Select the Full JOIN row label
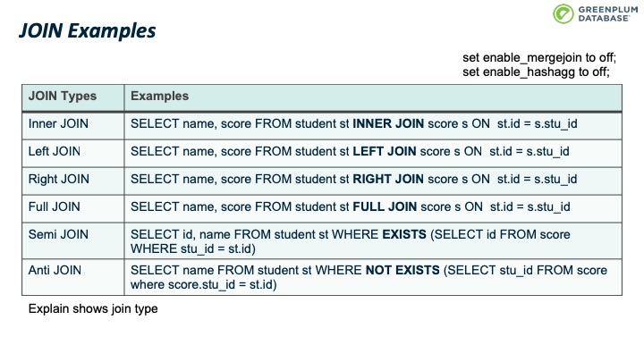Image resolution: width=644 pixels, height=362 pixels. point(55,206)
